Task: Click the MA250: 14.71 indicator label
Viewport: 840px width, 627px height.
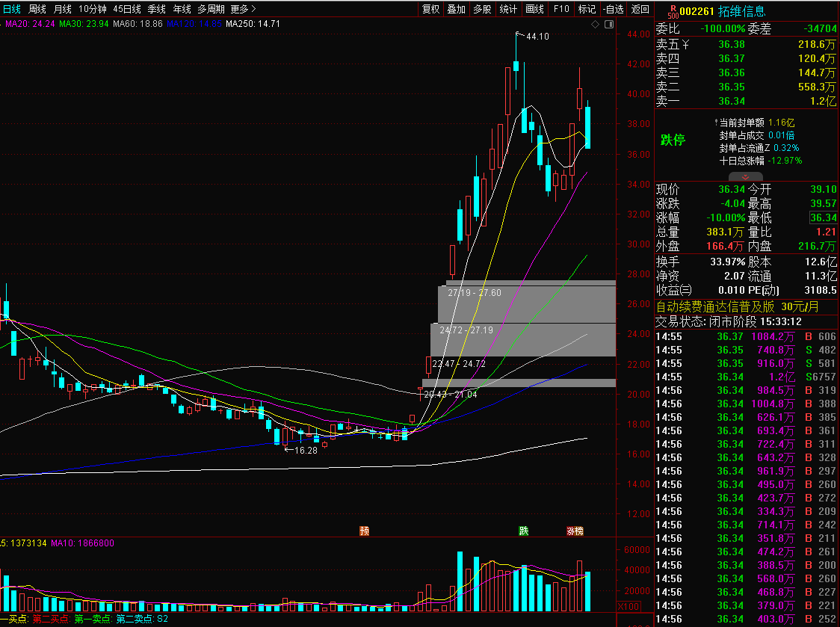Action: [x=253, y=24]
